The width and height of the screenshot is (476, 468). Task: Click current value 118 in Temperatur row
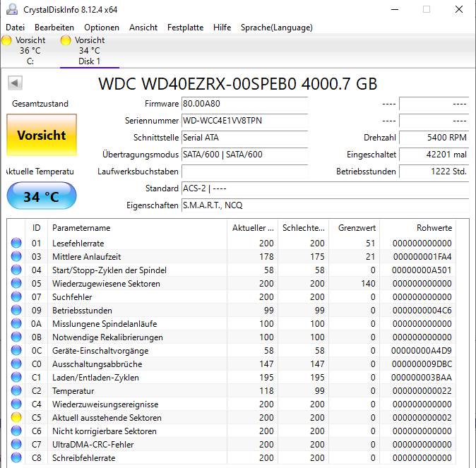pyautogui.click(x=266, y=391)
